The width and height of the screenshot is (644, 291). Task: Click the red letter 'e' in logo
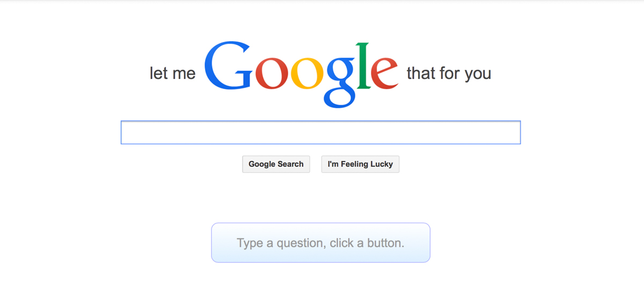[x=385, y=74]
